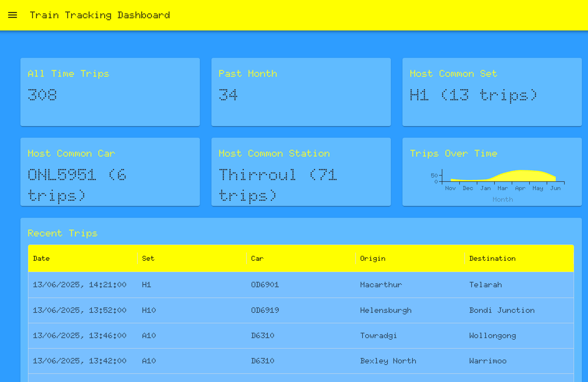The width and height of the screenshot is (588, 382).
Task: Click the Most Common Station card
Action: click(x=301, y=172)
